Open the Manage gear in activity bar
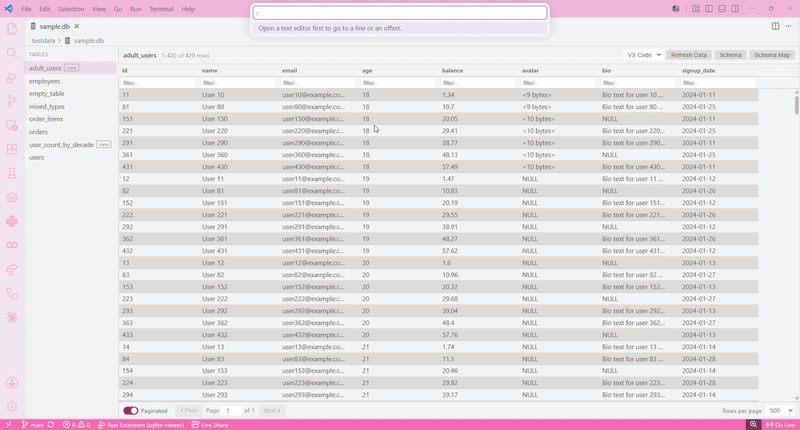This screenshot has width=800, height=430. [x=12, y=407]
